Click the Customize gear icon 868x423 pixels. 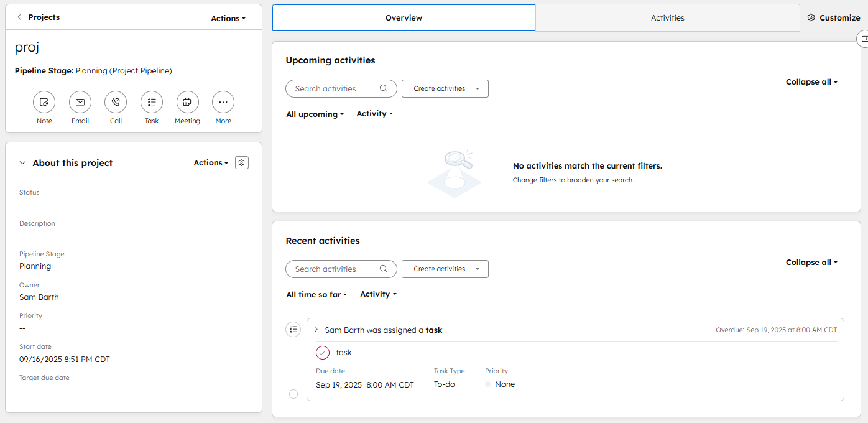[x=811, y=18]
